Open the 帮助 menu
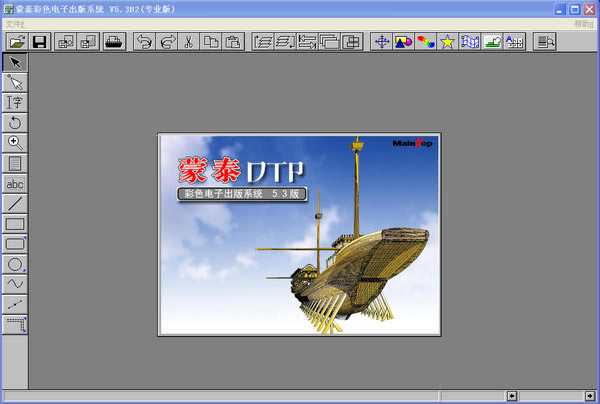Viewport: 600px width, 404px height. pos(583,23)
